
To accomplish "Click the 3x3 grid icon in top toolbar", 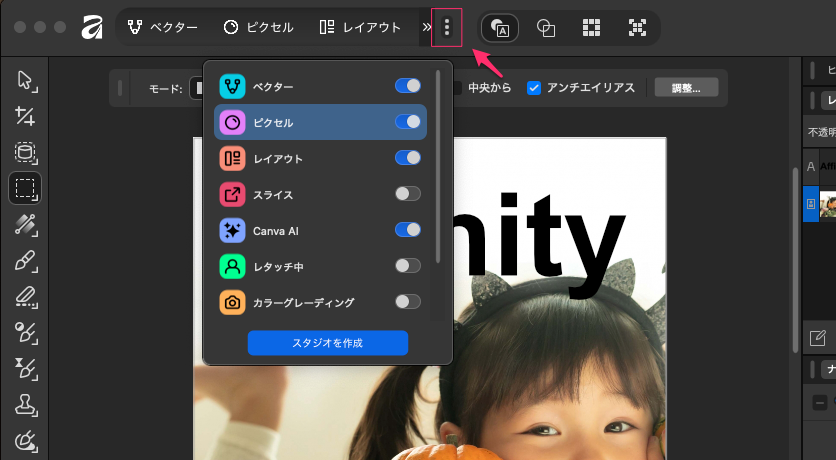I will tap(592, 28).
